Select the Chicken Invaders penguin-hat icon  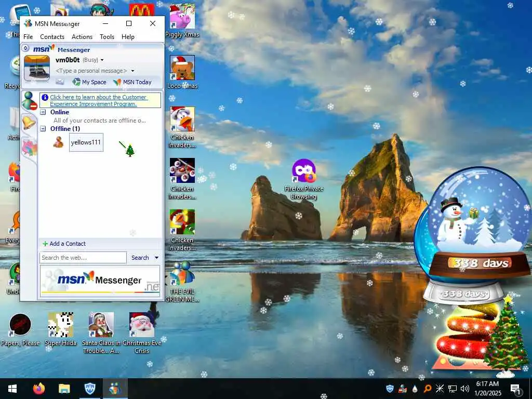pos(182,127)
